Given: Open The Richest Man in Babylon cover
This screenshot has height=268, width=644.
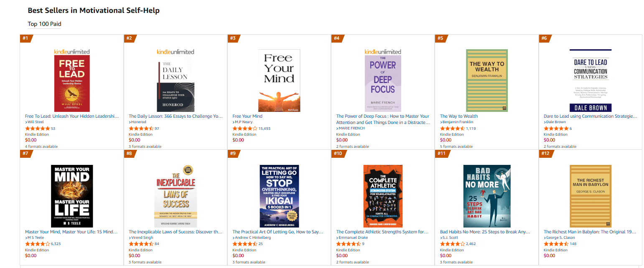Looking at the screenshot, I should click(x=590, y=196).
